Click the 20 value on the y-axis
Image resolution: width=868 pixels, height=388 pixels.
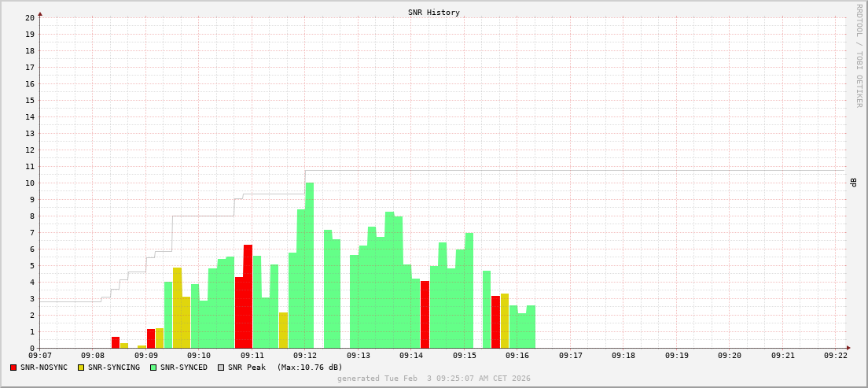[30, 17]
